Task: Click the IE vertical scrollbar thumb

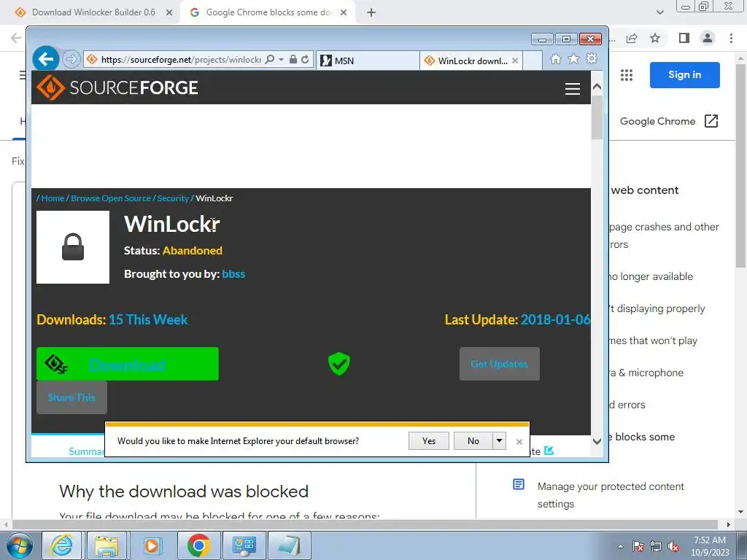Action: pos(597,117)
